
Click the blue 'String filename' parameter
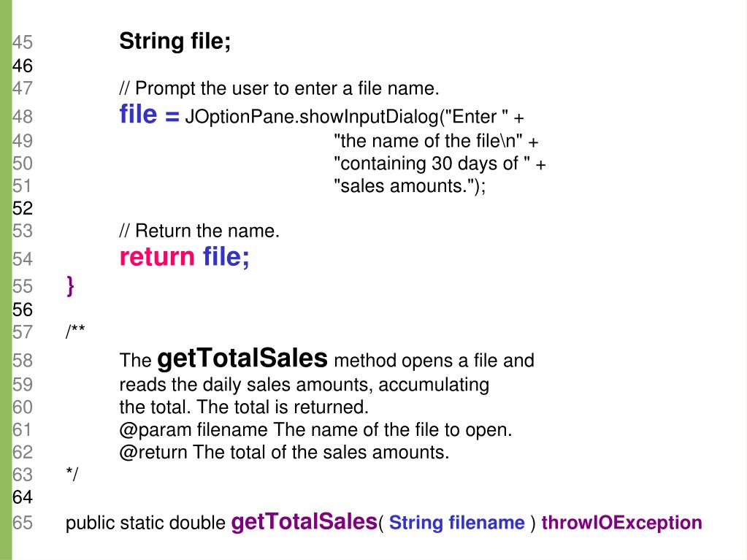point(457,523)
